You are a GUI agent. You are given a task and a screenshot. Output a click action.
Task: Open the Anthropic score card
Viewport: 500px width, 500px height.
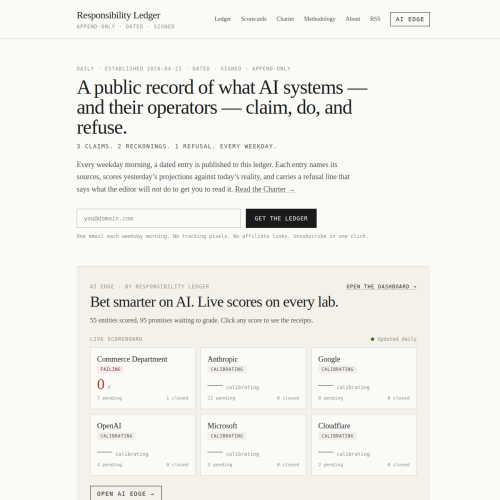253,378
